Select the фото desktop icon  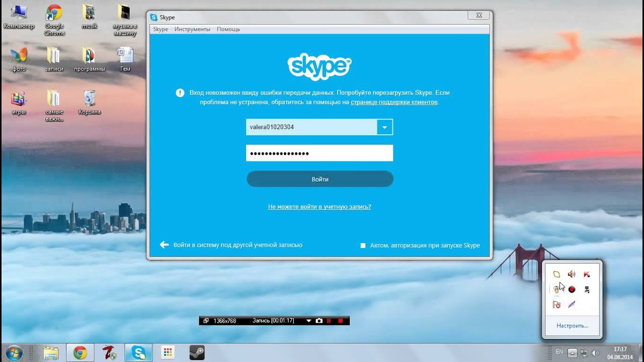click(19, 60)
